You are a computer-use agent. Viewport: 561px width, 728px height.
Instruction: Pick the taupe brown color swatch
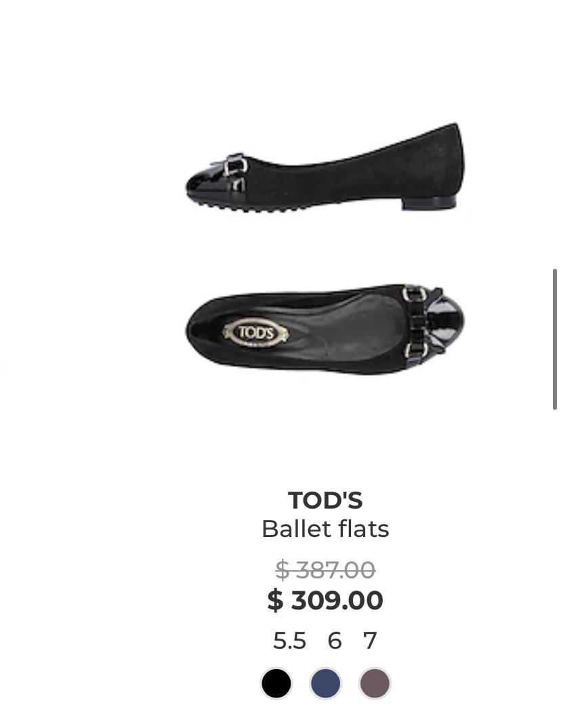coord(374,683)
